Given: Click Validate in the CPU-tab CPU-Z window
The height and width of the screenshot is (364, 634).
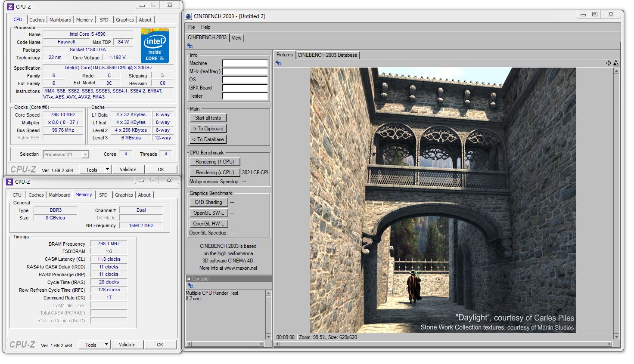Looking at the screenshot, I should [128, 170].
